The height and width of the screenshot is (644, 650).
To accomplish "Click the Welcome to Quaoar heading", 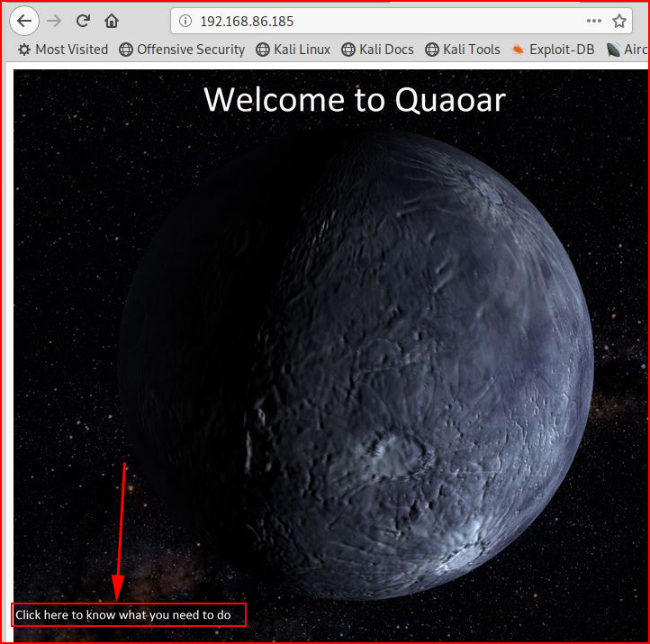I will pos(355,99).
